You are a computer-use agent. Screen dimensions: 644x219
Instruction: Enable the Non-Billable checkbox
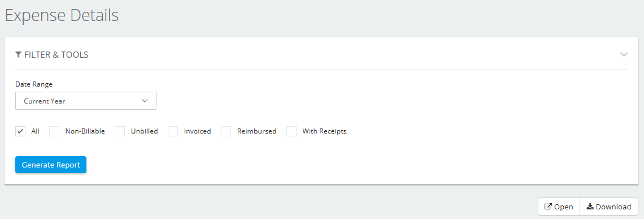pyautogui.click(x=54, y=131)
